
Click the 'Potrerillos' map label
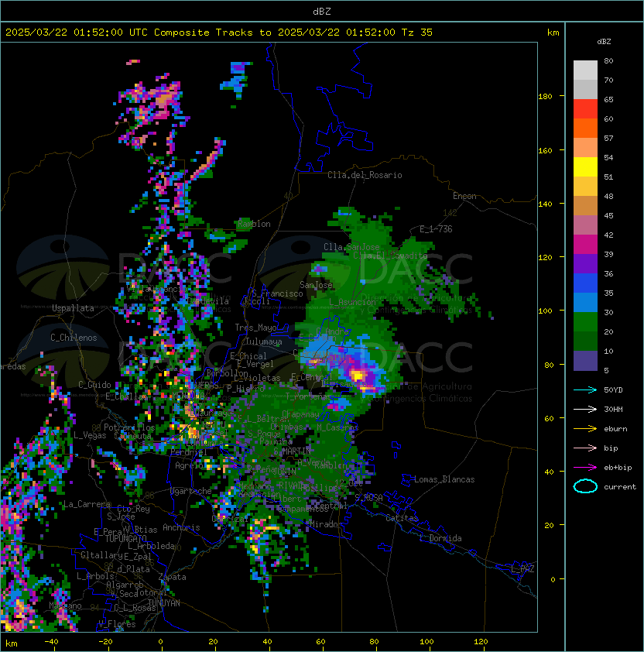tap(129, 427)
